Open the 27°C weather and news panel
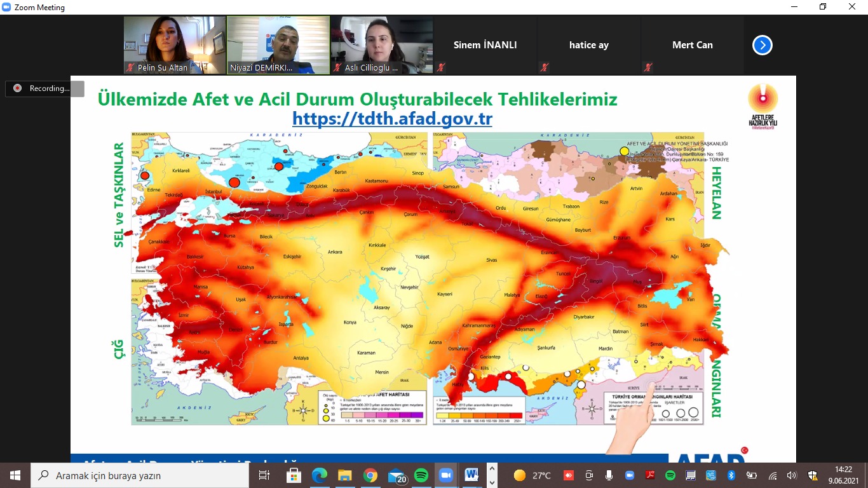This screenshot has height=488, width=868. point(532,475)
